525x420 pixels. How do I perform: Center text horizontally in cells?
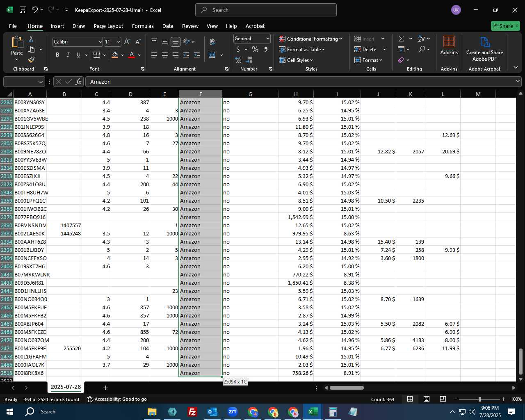(165, 55)
